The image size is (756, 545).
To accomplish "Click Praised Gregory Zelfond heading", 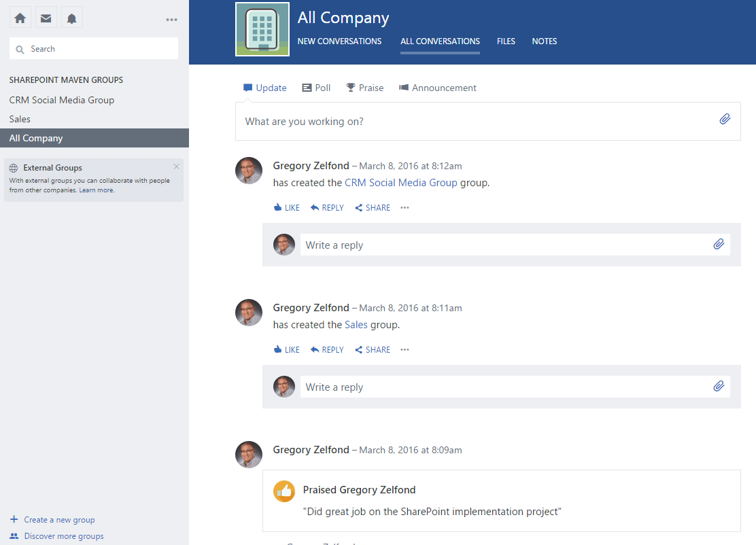I will click(x=359, y=490).
